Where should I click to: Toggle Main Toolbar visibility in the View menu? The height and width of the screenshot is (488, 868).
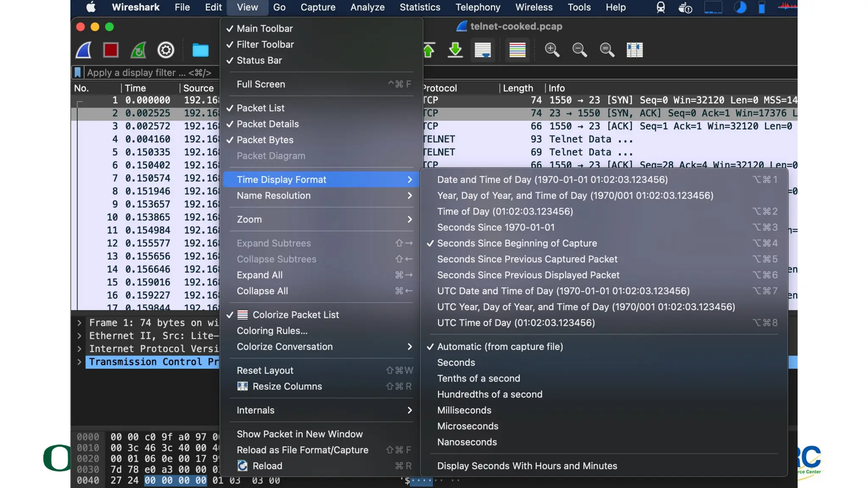click(x=264, y=28)
